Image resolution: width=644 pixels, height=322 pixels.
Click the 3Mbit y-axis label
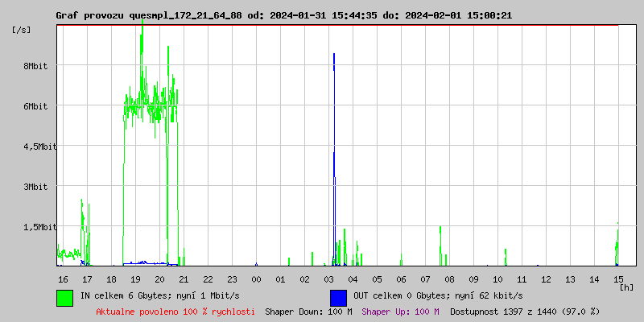point(35,187)
